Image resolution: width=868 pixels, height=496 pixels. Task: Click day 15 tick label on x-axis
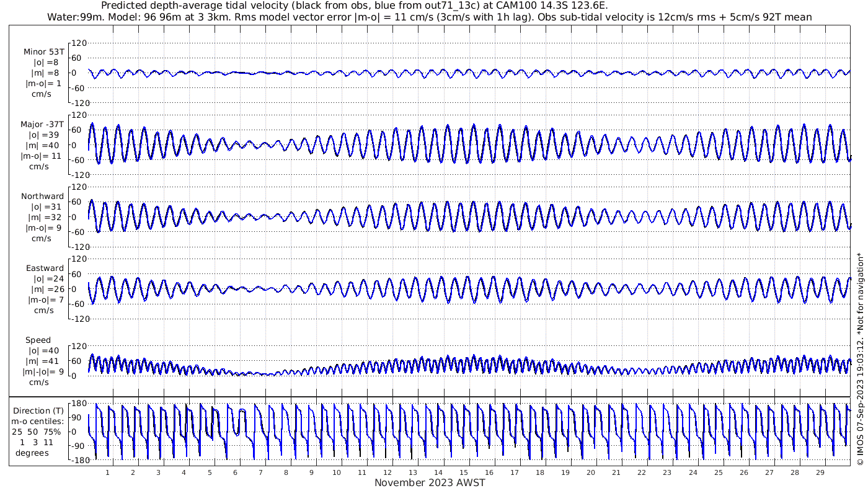(464, 472)
